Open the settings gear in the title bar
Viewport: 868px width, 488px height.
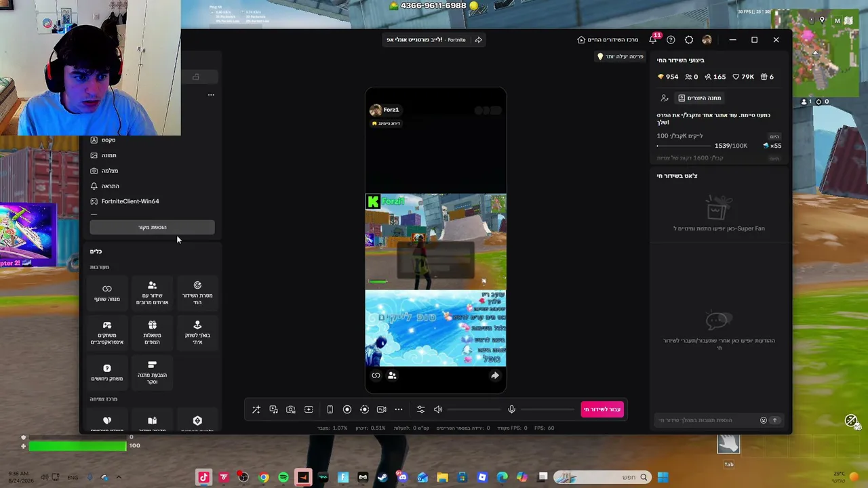(689, 40)
